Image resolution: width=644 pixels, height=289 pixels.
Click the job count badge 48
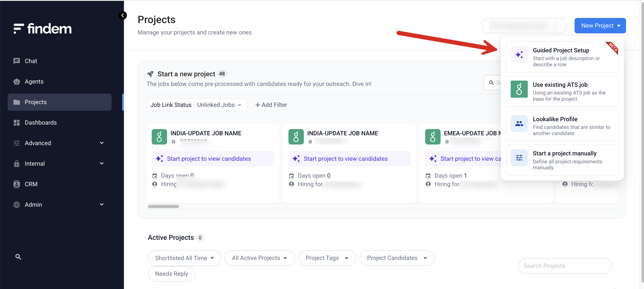(x=222, y=74)
